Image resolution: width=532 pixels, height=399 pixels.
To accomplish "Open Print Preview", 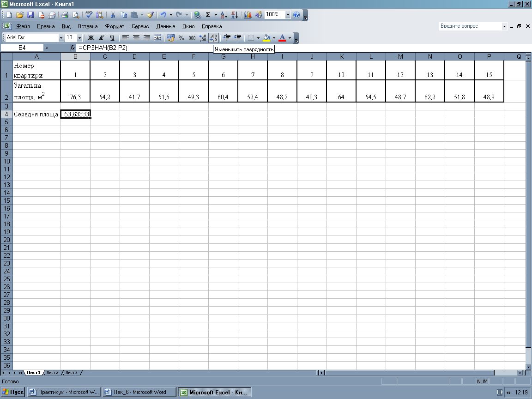I will click(x=76, y=15).
